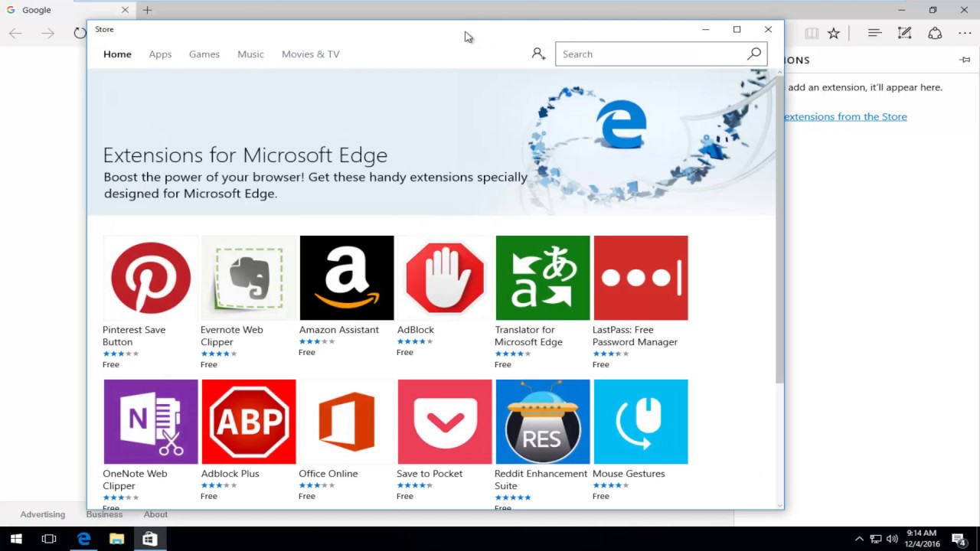Click the Save to Pocket title text
The height and width of the screenshot is (551, 980).
pyautogui.click(x=430, y=474)
